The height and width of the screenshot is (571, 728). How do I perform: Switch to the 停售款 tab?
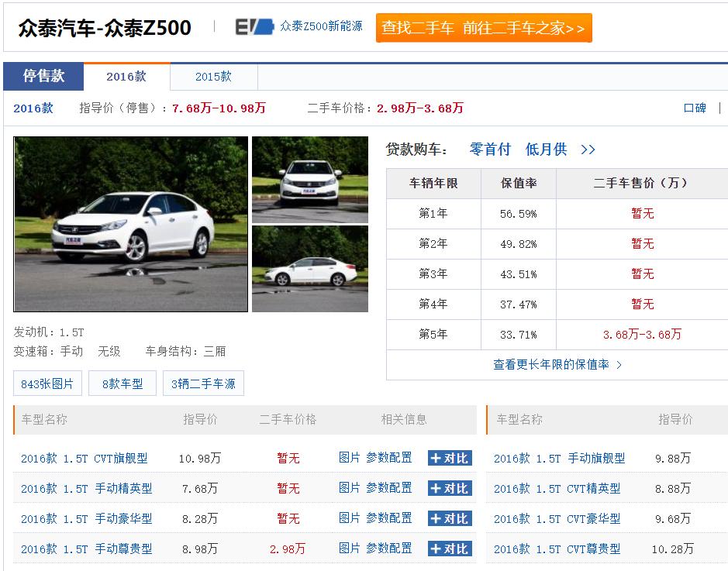coord(43,76)
